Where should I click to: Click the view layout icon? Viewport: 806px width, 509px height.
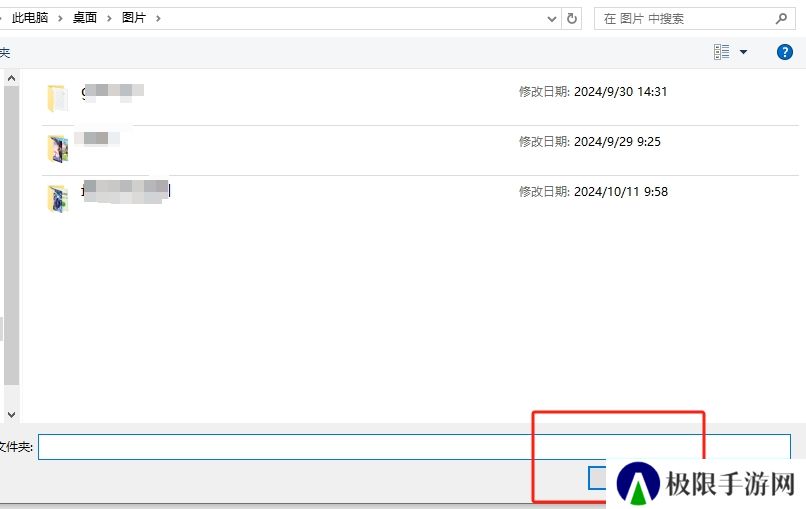[x=722, y=52]
